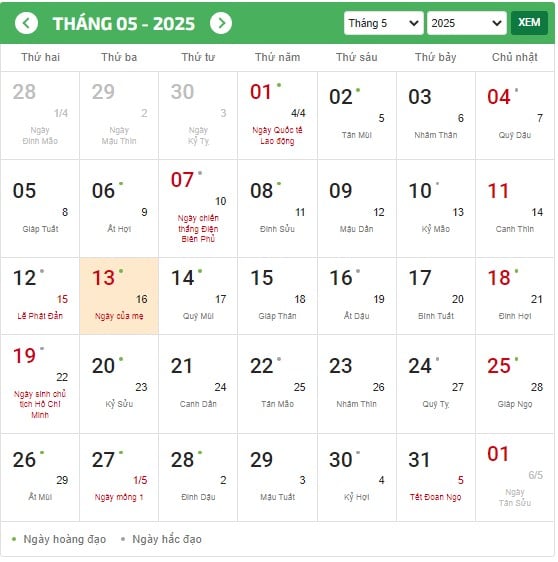The width and height of the screenshot is (558, 562).
Task: Click the Chủ nhật column header
Action: [x=515, y=57]
